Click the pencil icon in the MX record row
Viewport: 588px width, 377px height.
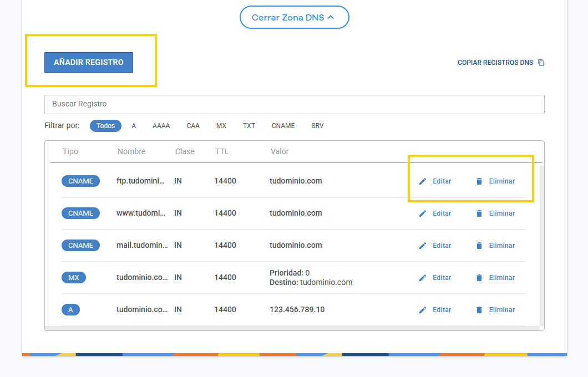[423, 278]
